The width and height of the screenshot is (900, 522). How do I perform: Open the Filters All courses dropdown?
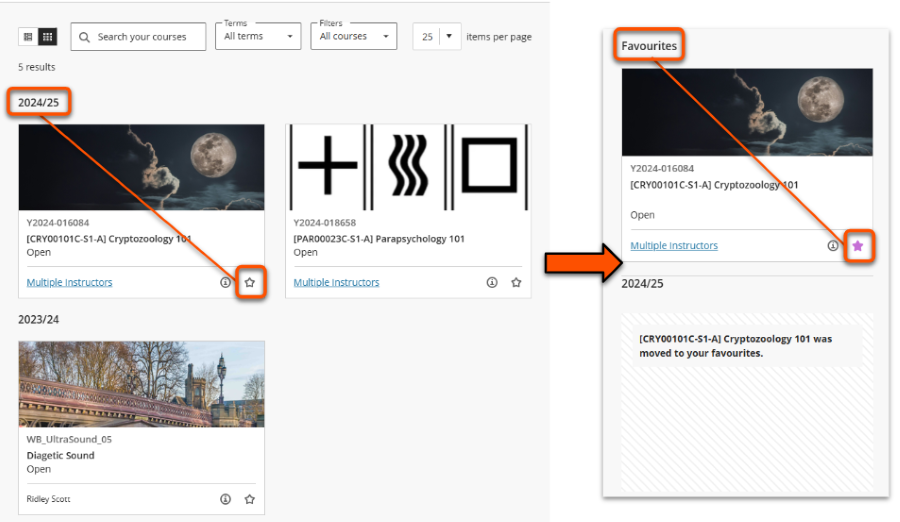click(x=353, y=37)
